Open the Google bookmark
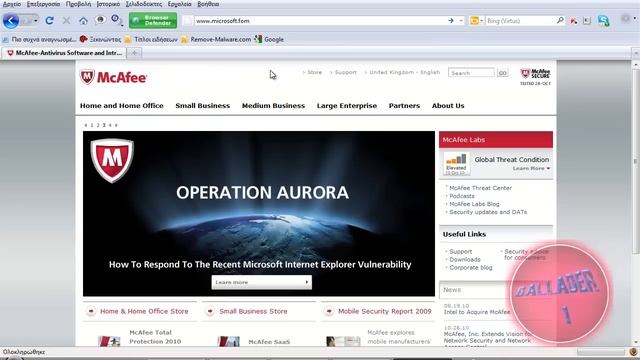640x360 pixels. (269, 39)
